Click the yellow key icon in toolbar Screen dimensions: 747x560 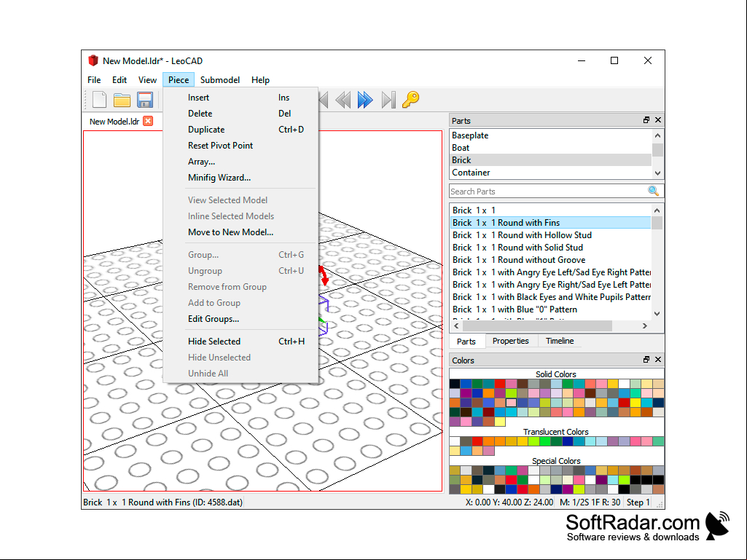pos(410,100)
